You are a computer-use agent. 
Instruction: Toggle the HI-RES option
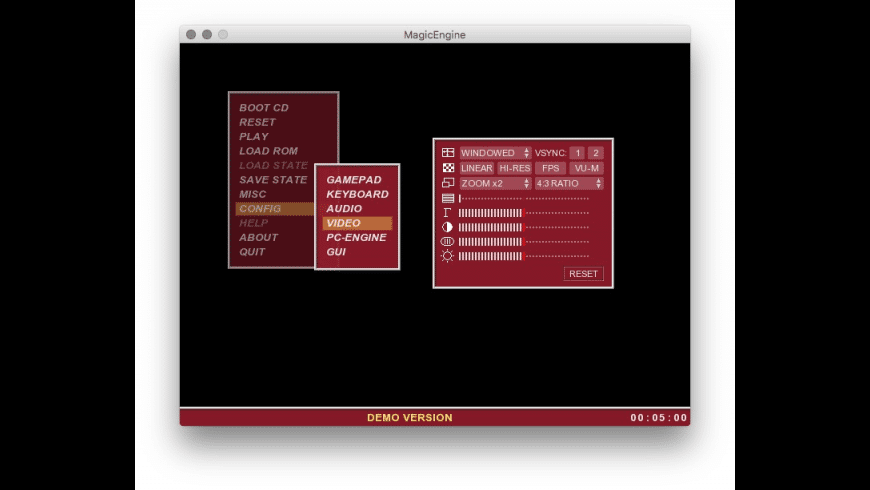(x=514, y=168)
